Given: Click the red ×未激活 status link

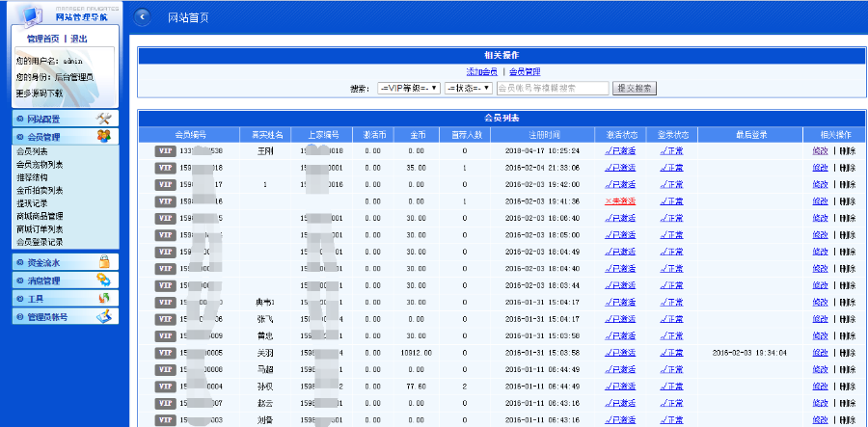Looking at the screenshot, I should point(620,201).
